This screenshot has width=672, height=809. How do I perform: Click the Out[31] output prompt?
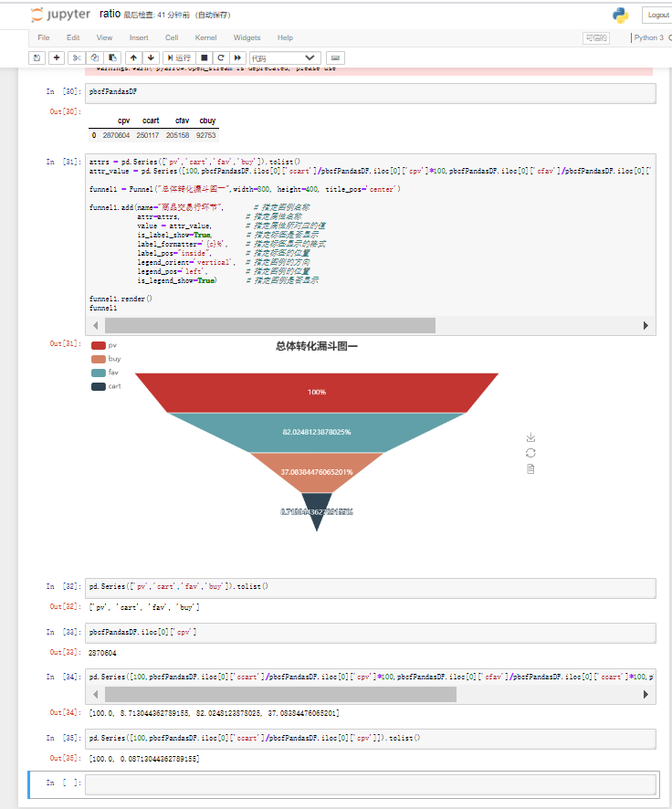pyautogui.click(x=66, y=343)
